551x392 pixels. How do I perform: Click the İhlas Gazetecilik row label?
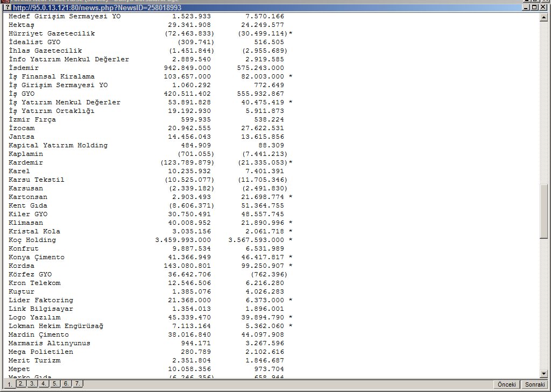click(x=45, y=51)
